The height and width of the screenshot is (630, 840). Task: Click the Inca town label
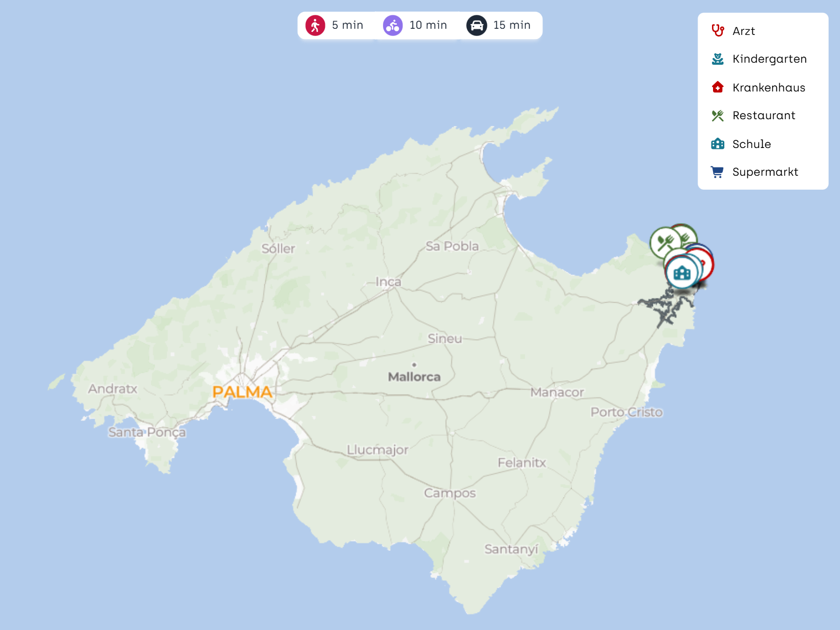(x=388, y=282)
